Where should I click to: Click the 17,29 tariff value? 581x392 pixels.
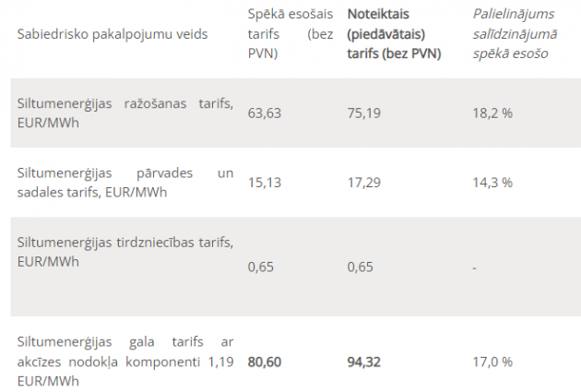pyautogui.click(x=364, y=182)
